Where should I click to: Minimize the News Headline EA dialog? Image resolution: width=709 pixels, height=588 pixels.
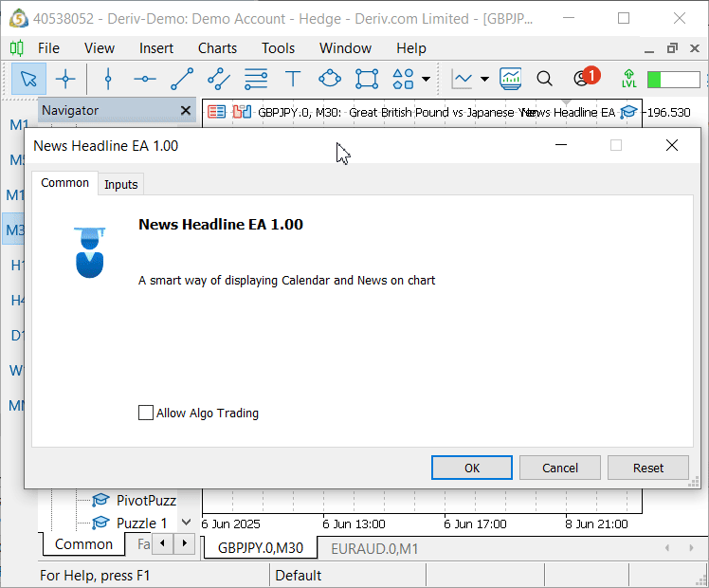[x=561, y=145]
